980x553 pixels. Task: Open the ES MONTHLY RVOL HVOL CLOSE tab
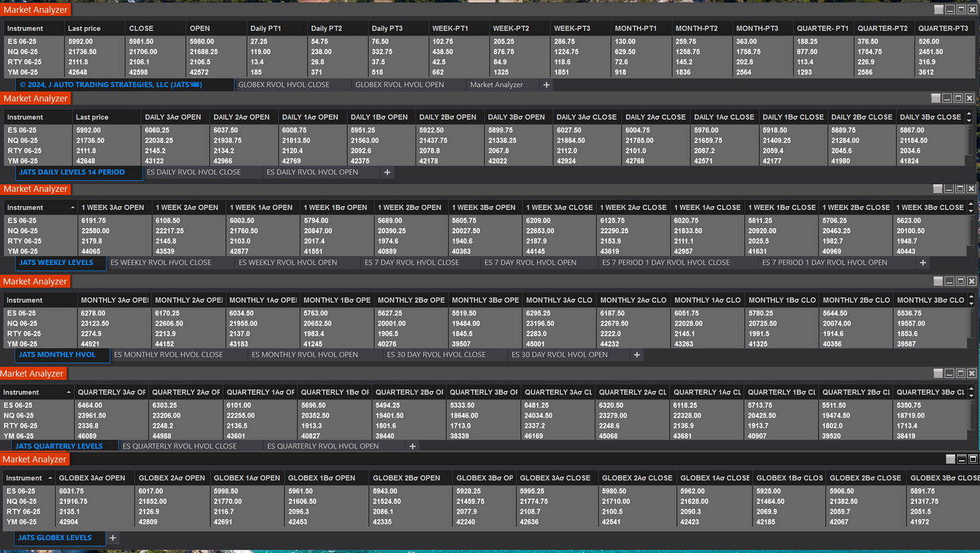pyautogui.click(x=168, y=355)
